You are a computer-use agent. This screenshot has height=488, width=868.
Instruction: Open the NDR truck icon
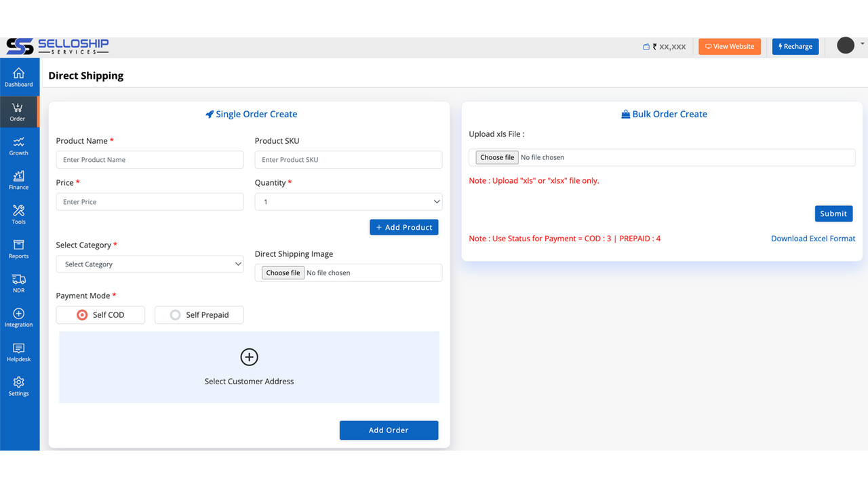pos(19,279)
